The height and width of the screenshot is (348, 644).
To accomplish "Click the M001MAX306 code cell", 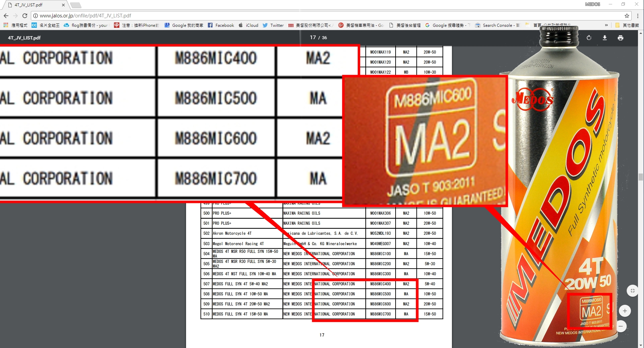I will click(380, 213).
